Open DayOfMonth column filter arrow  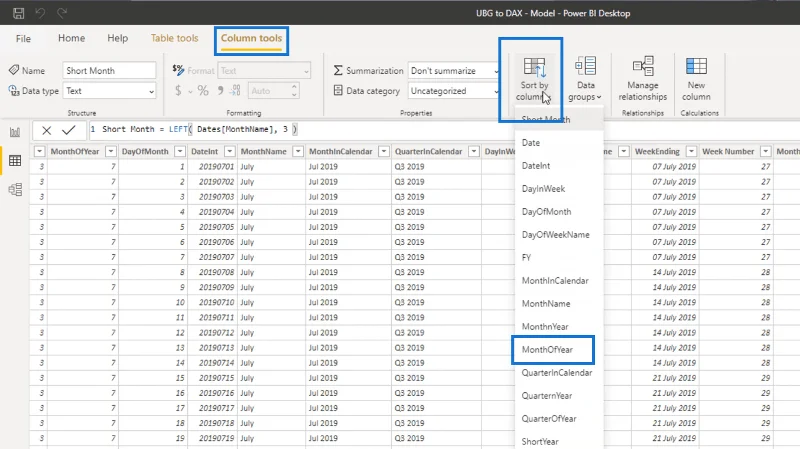[x=180, y=152]
